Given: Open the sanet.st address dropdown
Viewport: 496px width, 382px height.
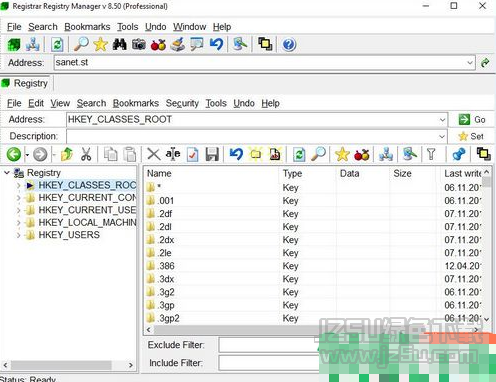Looking at the screenshot, I should 470,63.
